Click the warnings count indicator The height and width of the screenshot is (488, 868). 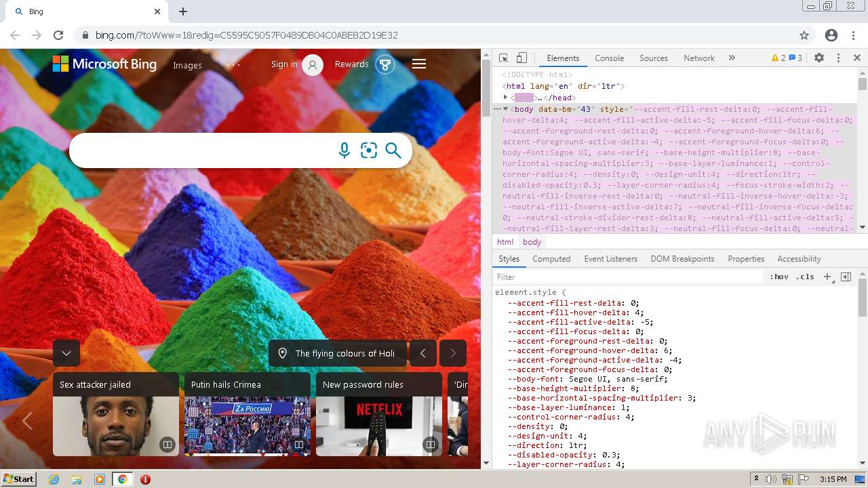(x=778, y=58)
